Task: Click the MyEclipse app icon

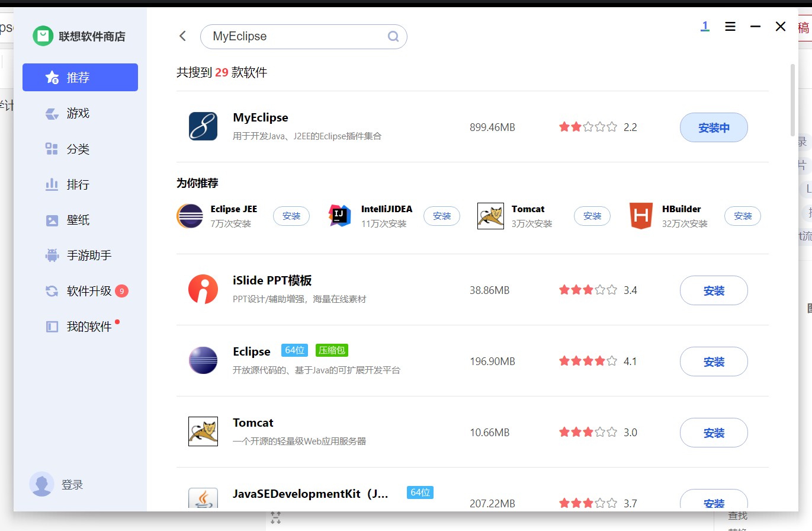Action: pyautogui.click(x=203, y=126)
